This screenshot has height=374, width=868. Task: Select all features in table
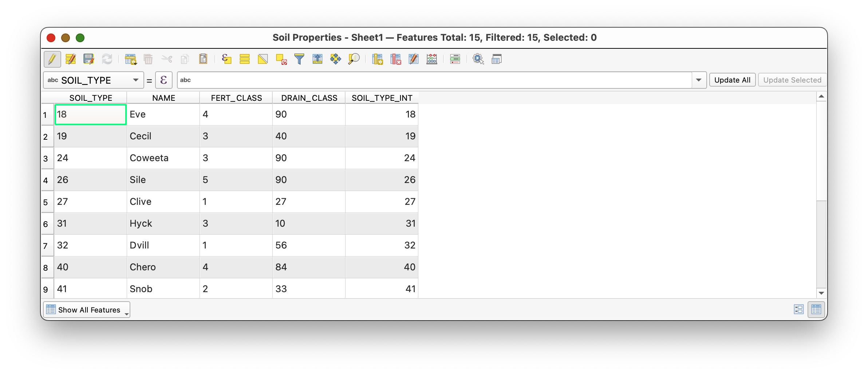(245, 59)
